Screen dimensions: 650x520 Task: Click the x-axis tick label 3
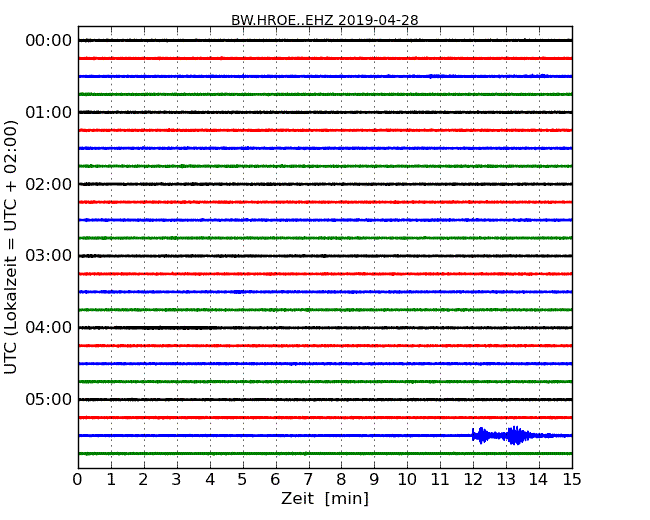coord(177,480)
